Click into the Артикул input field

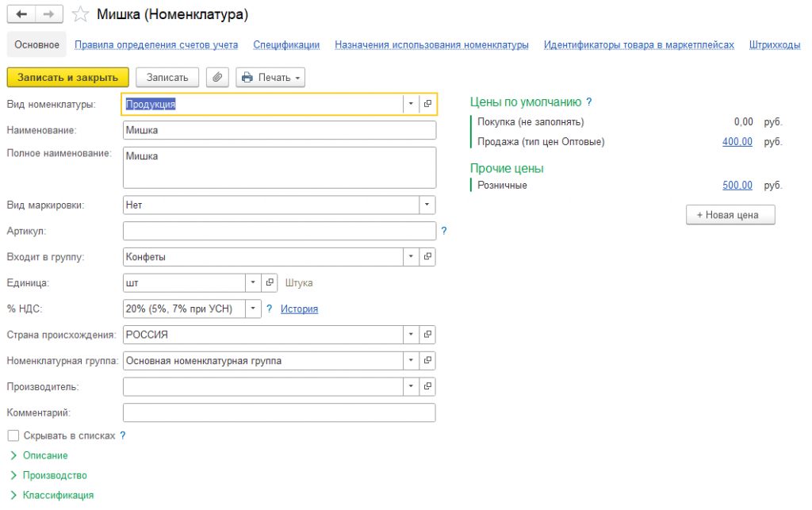coord(280,231)
